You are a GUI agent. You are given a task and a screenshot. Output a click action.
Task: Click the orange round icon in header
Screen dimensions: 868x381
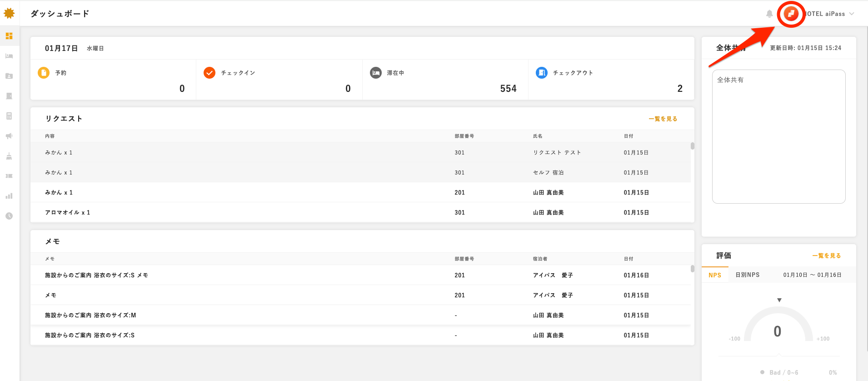791,14
